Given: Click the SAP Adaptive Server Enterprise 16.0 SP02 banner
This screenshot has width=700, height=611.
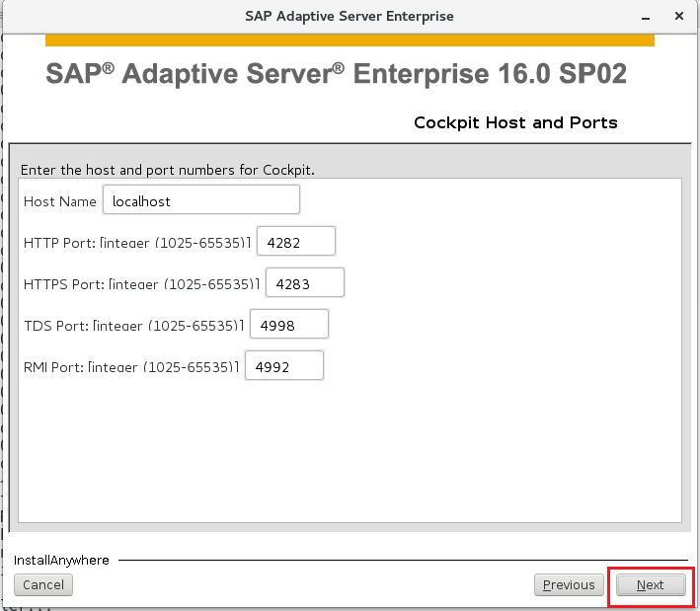Looking at the screenshot, I should coord(336,73).
